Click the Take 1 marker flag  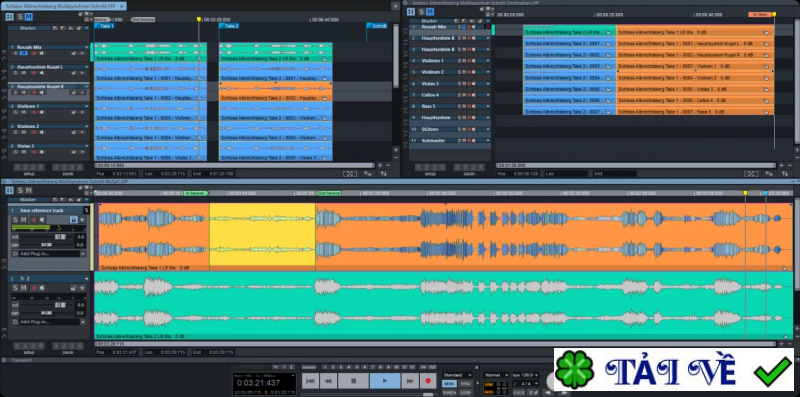pyautogui.click(x=104, y=26)
